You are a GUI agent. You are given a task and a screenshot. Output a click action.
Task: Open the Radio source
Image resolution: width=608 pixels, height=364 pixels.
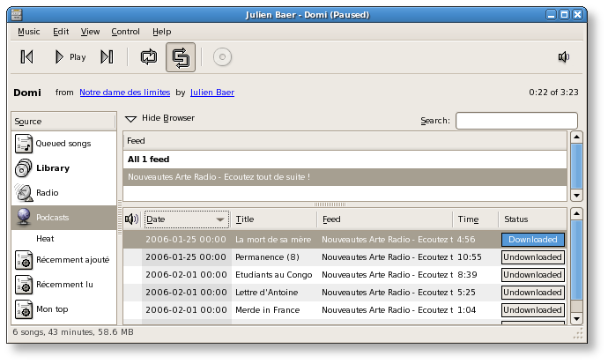tap(47, 192)
